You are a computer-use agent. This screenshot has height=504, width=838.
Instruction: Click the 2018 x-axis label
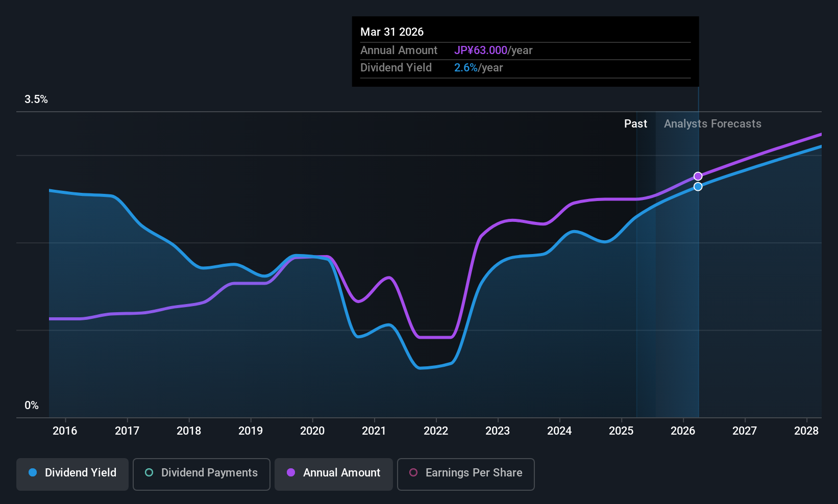tap(189, 431)
